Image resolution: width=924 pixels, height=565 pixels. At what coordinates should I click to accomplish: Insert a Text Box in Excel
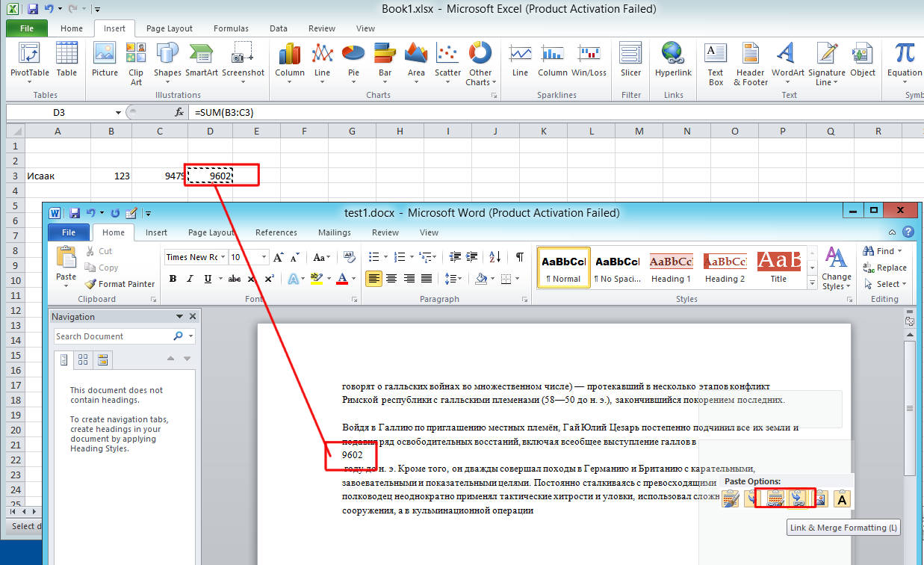click(716, 64)
